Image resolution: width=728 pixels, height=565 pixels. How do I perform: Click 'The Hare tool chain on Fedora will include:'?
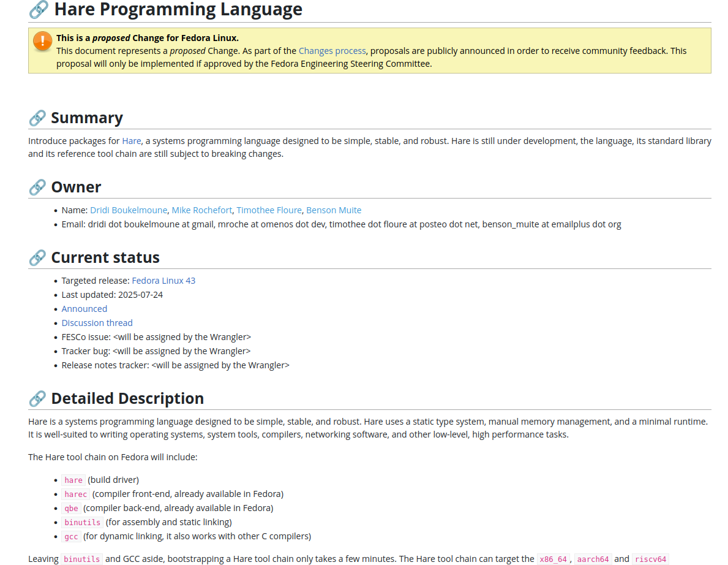click(113, 457)
